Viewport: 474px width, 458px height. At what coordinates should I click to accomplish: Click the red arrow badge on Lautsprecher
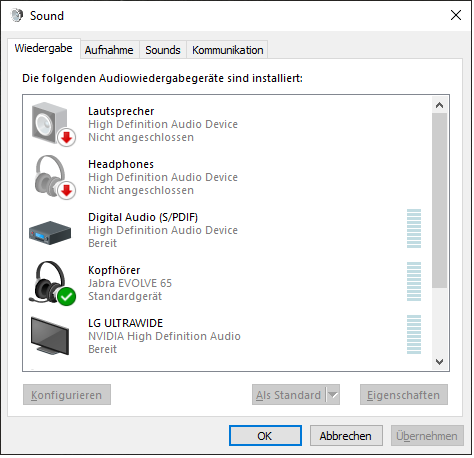66,137
